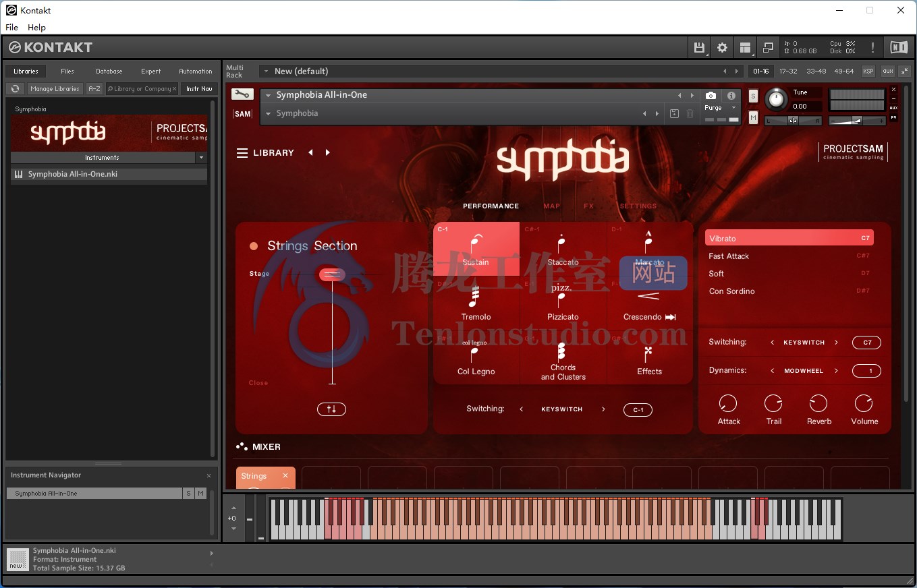Click the exclamation warning icon

pos(872,47)
